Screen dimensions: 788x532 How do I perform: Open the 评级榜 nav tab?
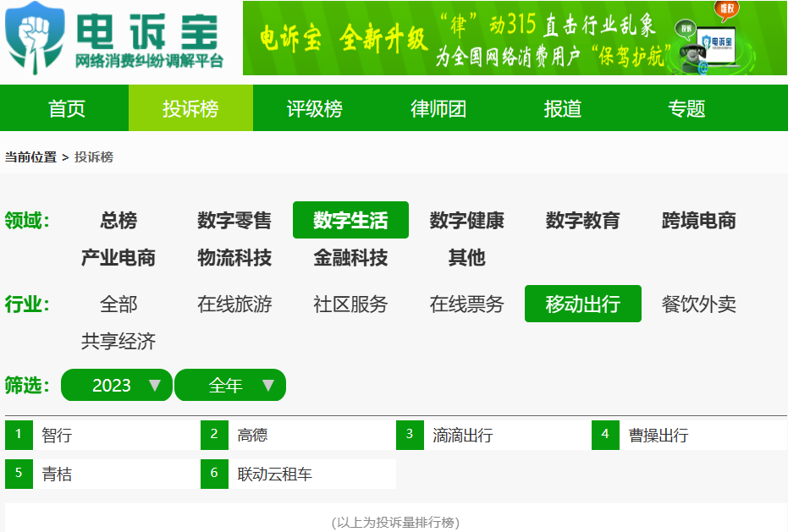[x=315, y=108]
